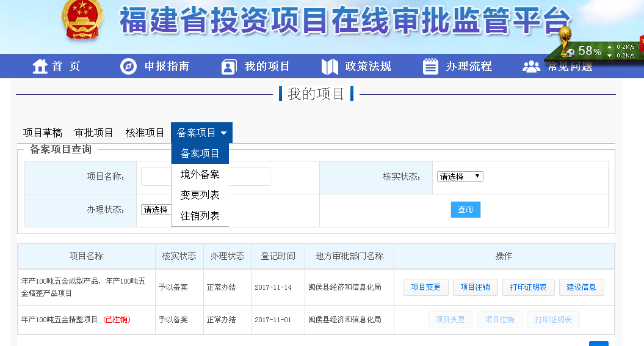Click the 操作 column header

tap(504, 256)
